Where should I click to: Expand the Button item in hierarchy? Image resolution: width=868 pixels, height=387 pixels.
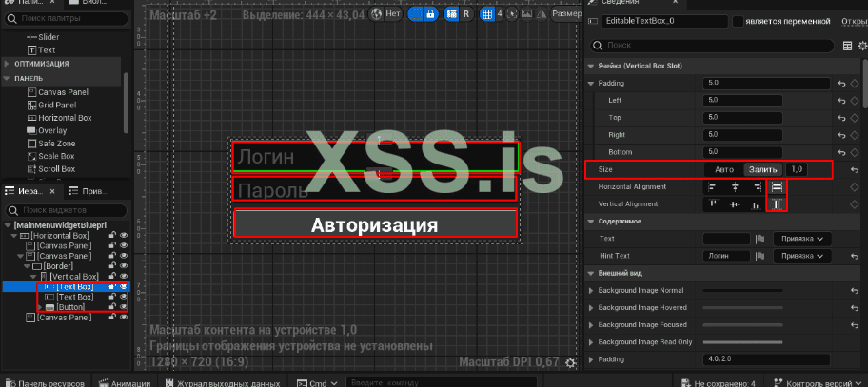click(x=39, y=307)
